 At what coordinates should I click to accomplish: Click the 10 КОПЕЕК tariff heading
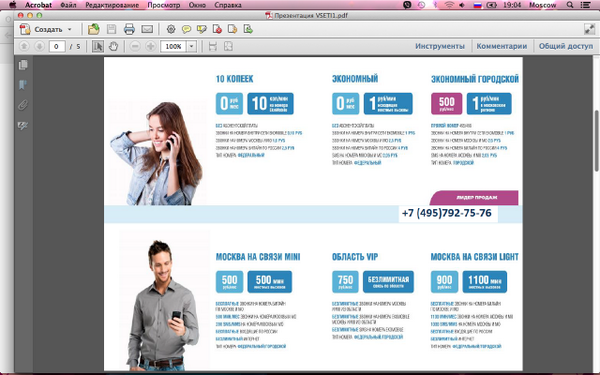point(235,79)
